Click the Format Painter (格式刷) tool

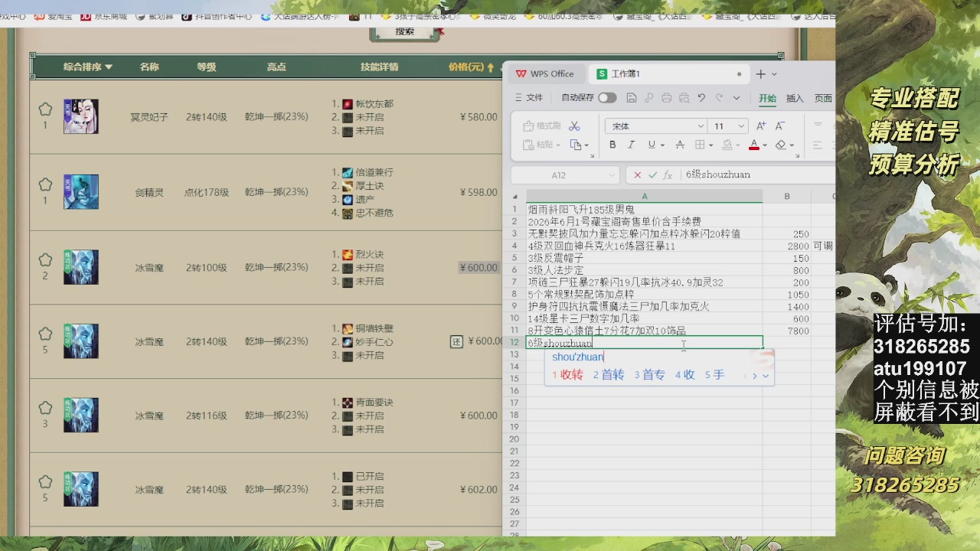tap(541, 126)
